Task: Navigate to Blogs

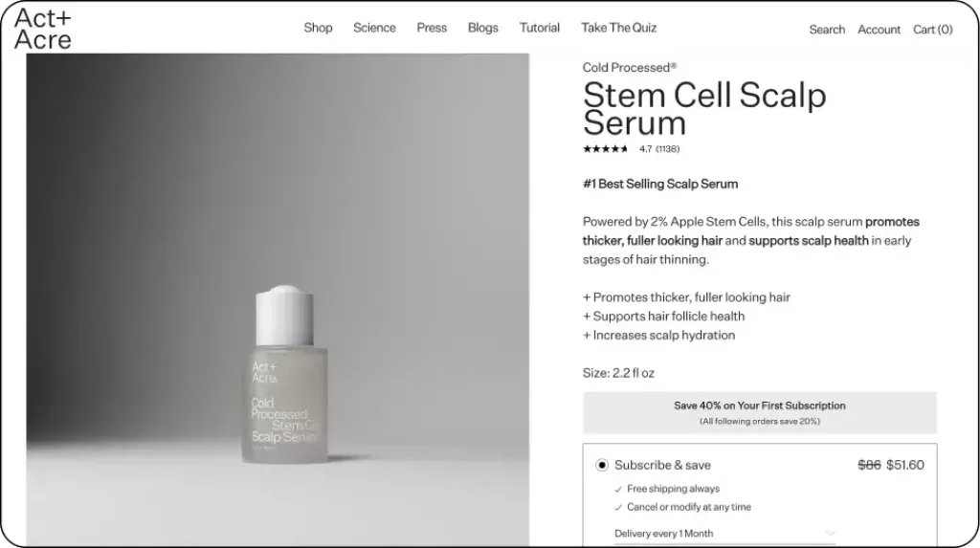Action: pos(482,28)
